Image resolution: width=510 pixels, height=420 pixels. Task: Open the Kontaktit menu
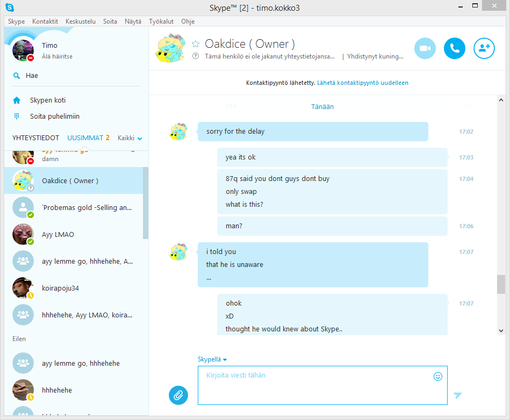45,21
